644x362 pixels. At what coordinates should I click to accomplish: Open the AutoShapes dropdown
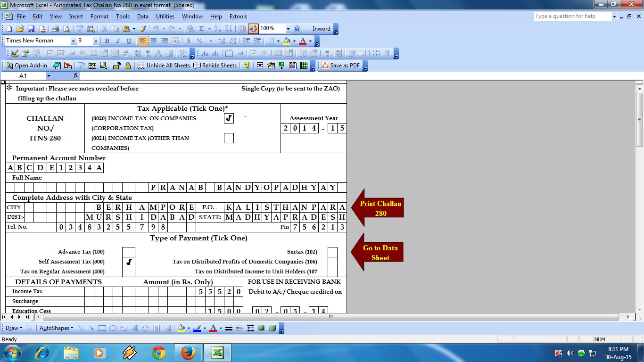pos(56,328)
